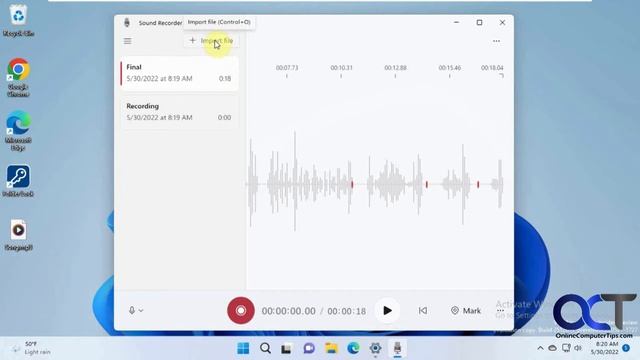Minimize the Sound Recorder window
Viewport: 640px width, 360px height.
(456, 22)
